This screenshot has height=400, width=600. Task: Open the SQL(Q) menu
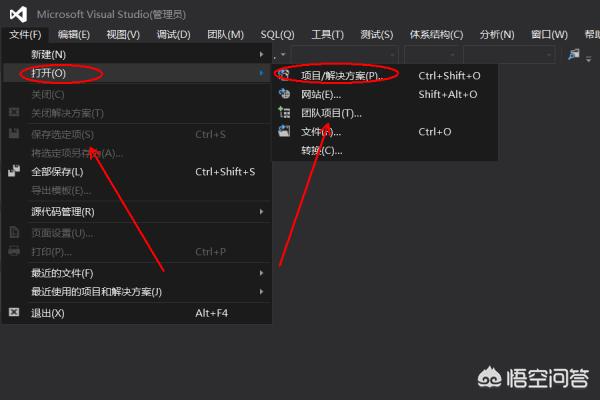pos(277,34)
